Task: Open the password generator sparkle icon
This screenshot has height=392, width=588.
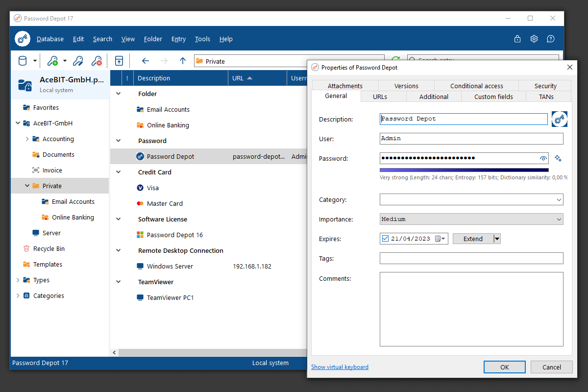Action: [x=558, y=158]
